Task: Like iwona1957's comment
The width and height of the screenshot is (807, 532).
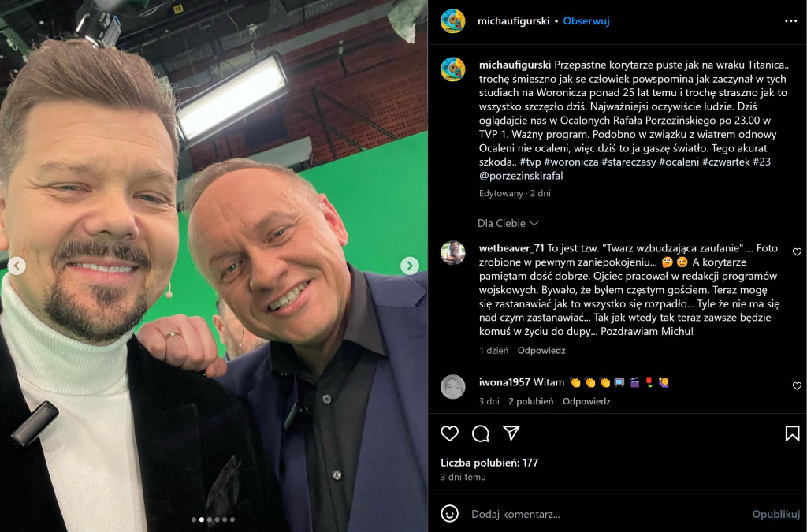Action: click(x=797, y=386)
